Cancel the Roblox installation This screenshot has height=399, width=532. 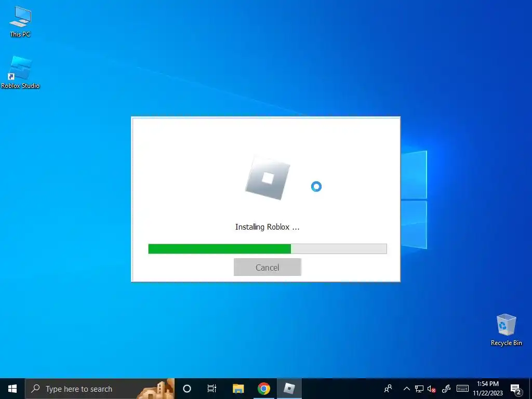[x=268, y=268]
